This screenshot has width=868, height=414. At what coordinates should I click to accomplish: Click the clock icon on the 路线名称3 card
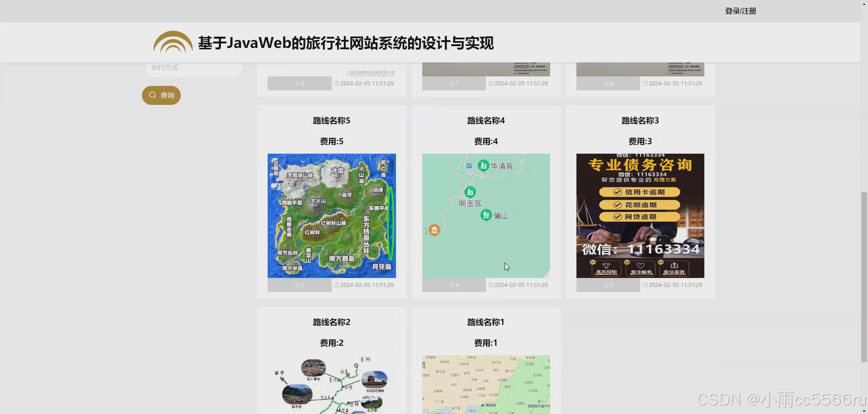[x=645, y=285]
